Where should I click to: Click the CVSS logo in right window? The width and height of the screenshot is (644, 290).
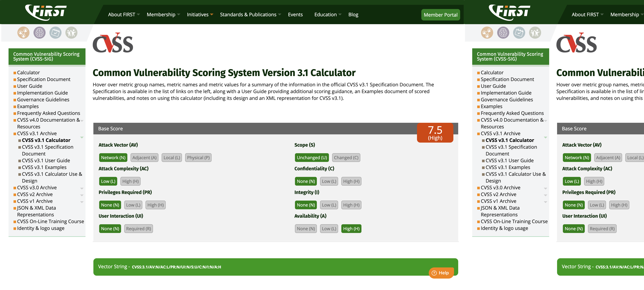(577, 43)
